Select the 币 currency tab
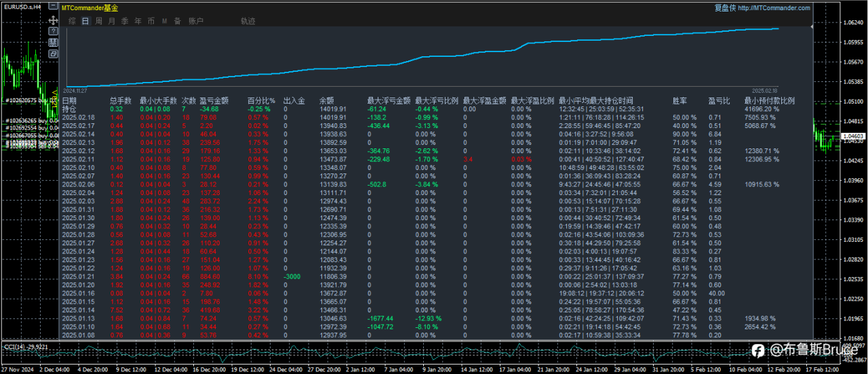Viewport: 868px width, 374px height. click(x=151, y=21)
